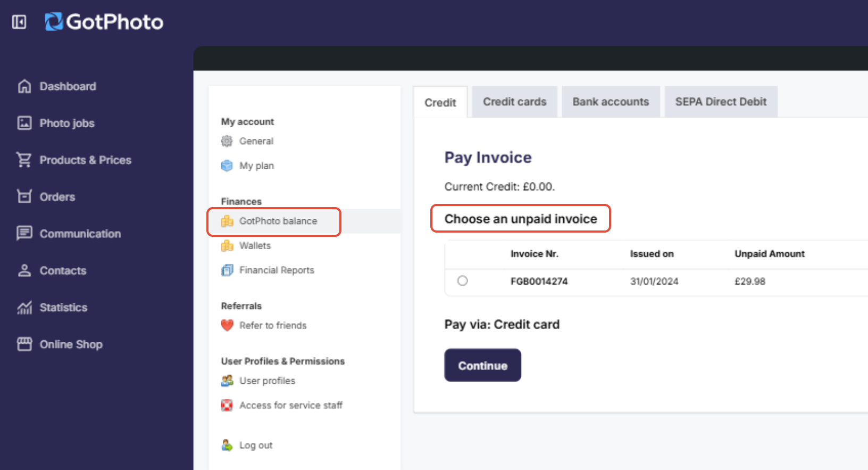The width and height of the screenshot is (868, 470).
Task: Click the Dashboard home icon
Action: (x=24, y=86)
